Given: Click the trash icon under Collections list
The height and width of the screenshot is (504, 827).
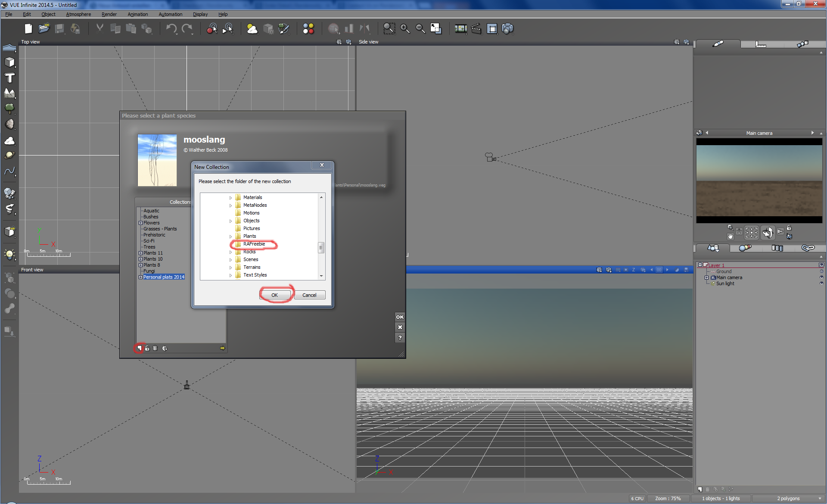Looking at the screenshot, I should pyautogui.click(x=155, y=348).
